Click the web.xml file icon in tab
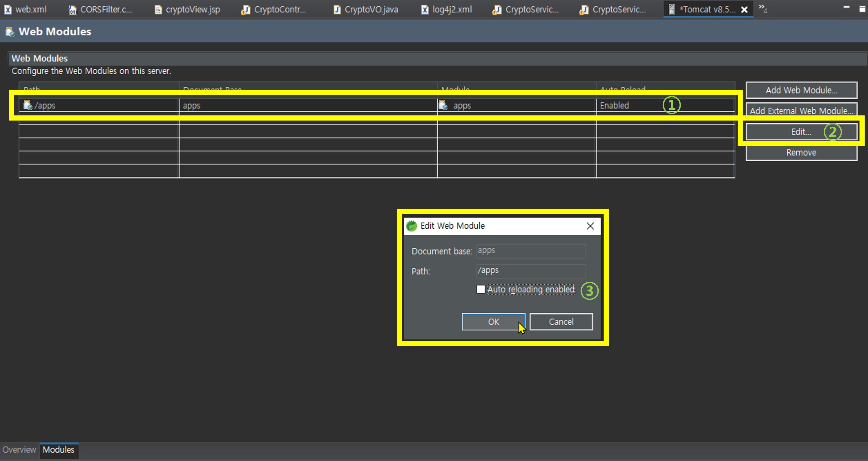 click(8, 10)
